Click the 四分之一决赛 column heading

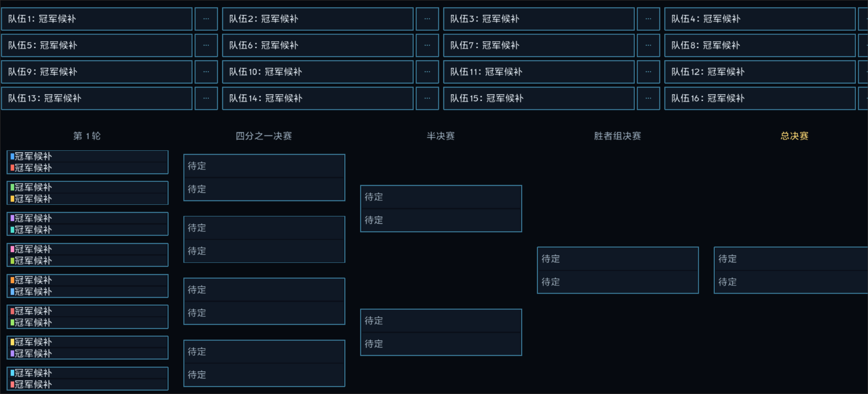click(264, 136)
